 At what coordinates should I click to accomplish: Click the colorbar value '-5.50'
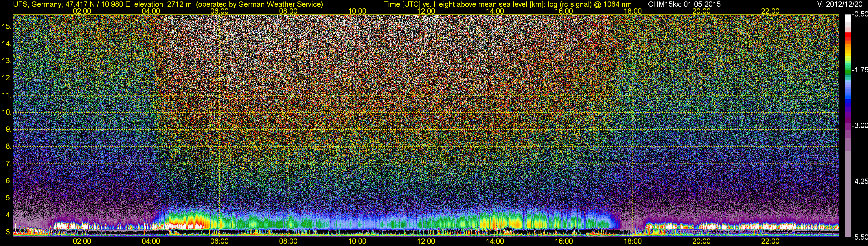click(860, 237)
